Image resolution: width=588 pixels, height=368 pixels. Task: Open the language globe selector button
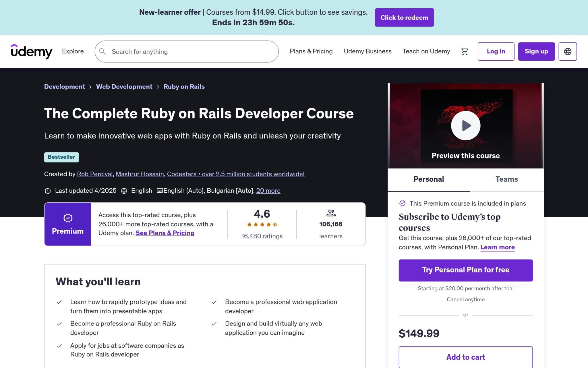(568, 51)
